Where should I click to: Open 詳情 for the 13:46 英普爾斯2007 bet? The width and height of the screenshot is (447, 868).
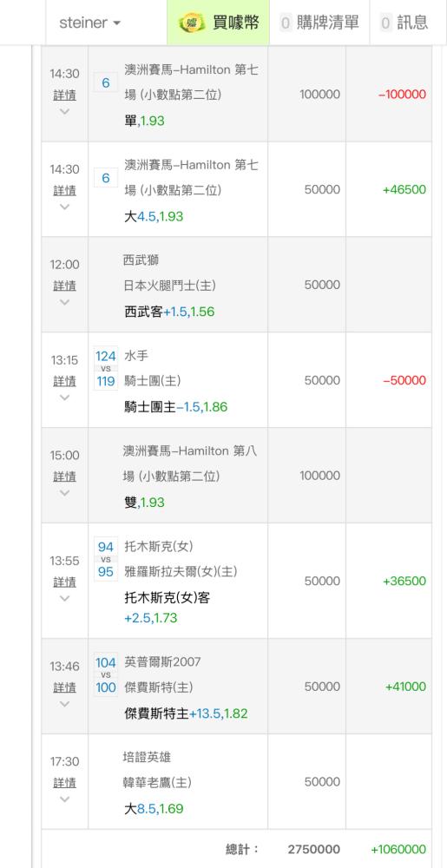click(x=65, y=687)
